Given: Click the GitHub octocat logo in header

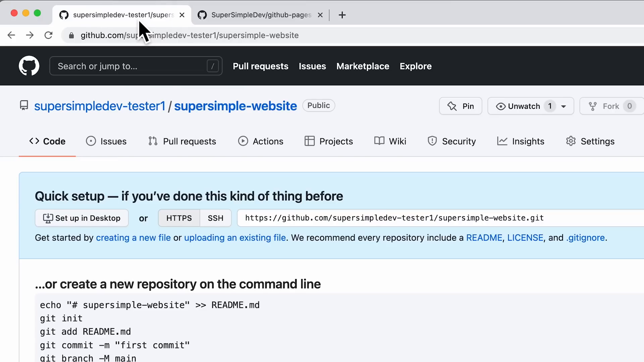Looking at the screenshot, I should pyautogui.click(x=29, y=66).
